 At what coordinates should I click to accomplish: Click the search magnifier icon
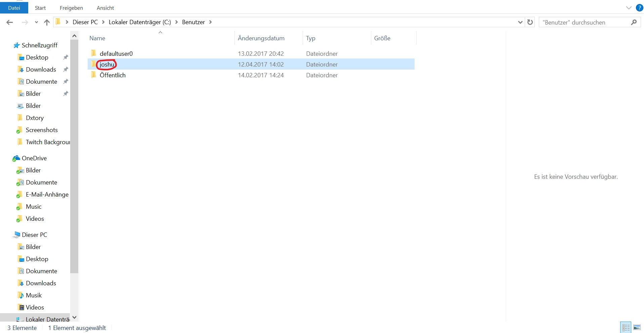634,22
